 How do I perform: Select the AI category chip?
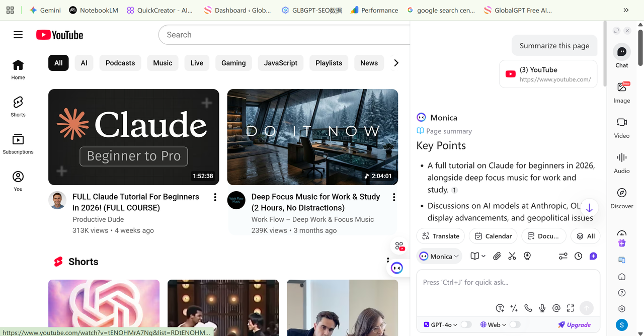click(84, 63)
